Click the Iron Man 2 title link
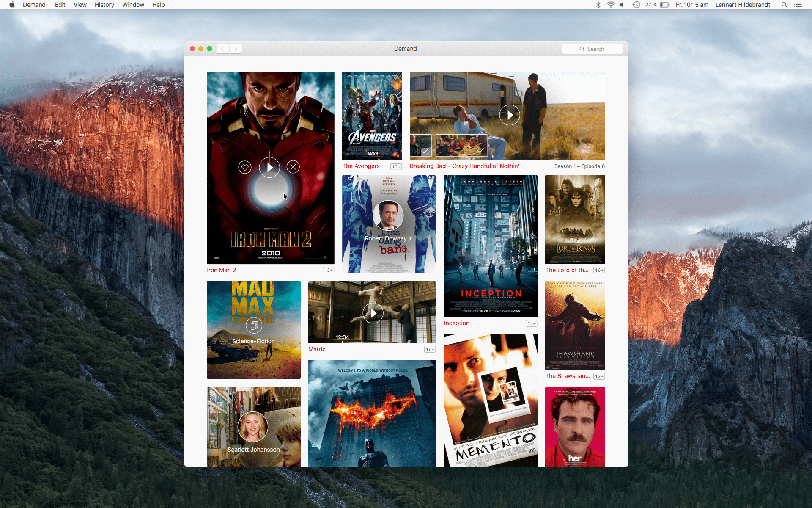Viewport: 812px width, 508px height. pos(221,270)
